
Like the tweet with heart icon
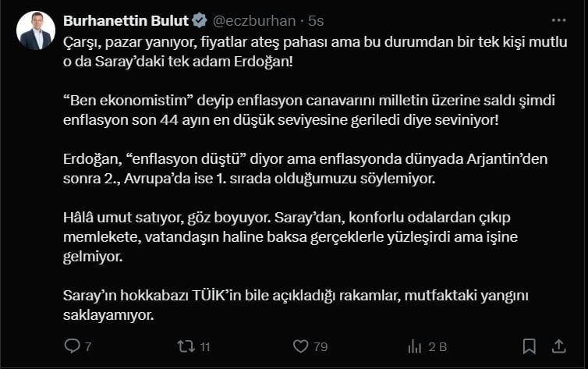point(301,346)
